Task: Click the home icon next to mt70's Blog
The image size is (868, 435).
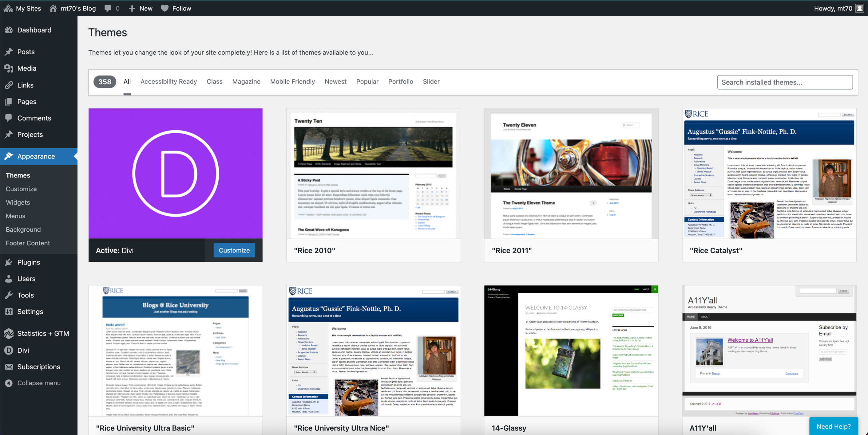Action: (x=53, y=8)
